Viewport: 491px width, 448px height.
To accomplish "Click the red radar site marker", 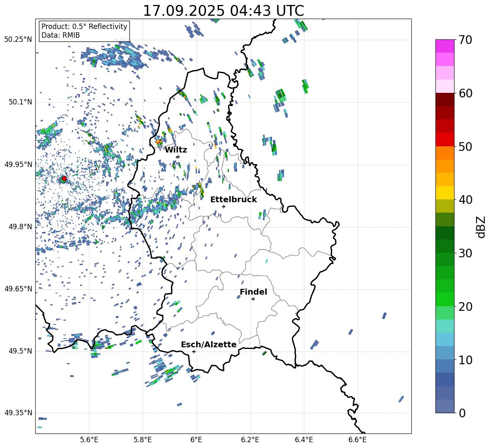I will pos(64,179).
